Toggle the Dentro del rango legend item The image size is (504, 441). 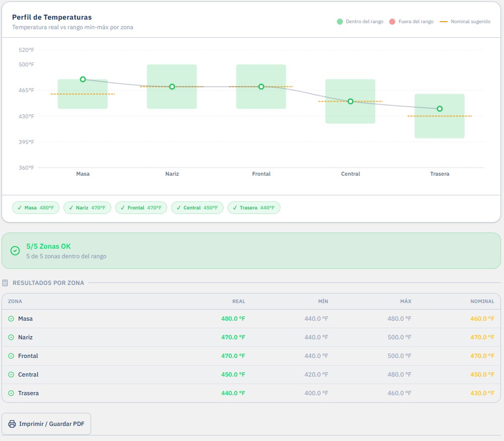pos(360,22)
